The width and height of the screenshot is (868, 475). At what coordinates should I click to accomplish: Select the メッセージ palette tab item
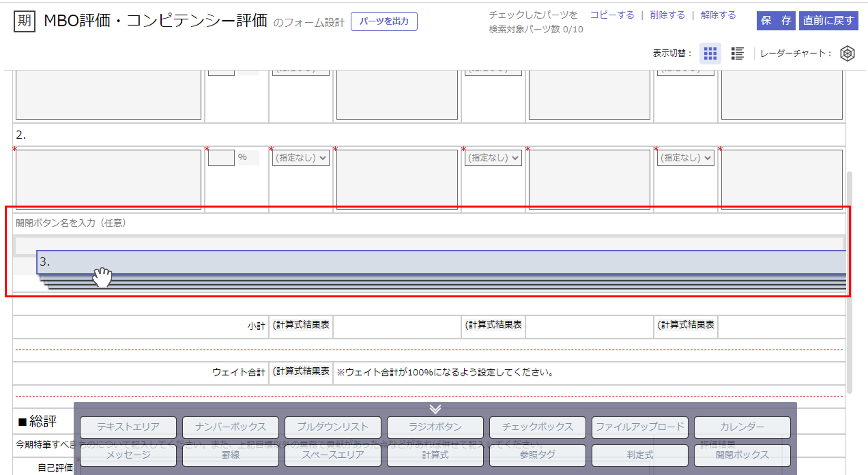(x=128, y=455)
